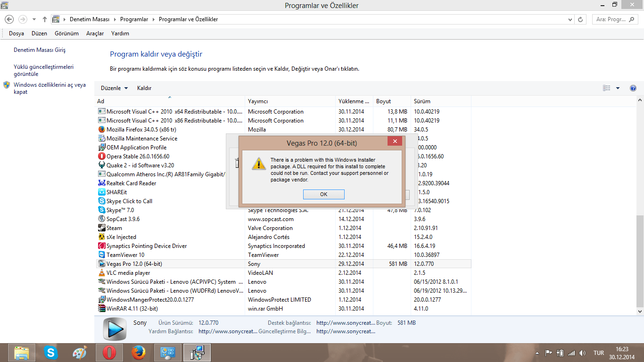Viewport: 644px width, 362px height.
Task: Open the Düzen menu
Action: point(40,33)
